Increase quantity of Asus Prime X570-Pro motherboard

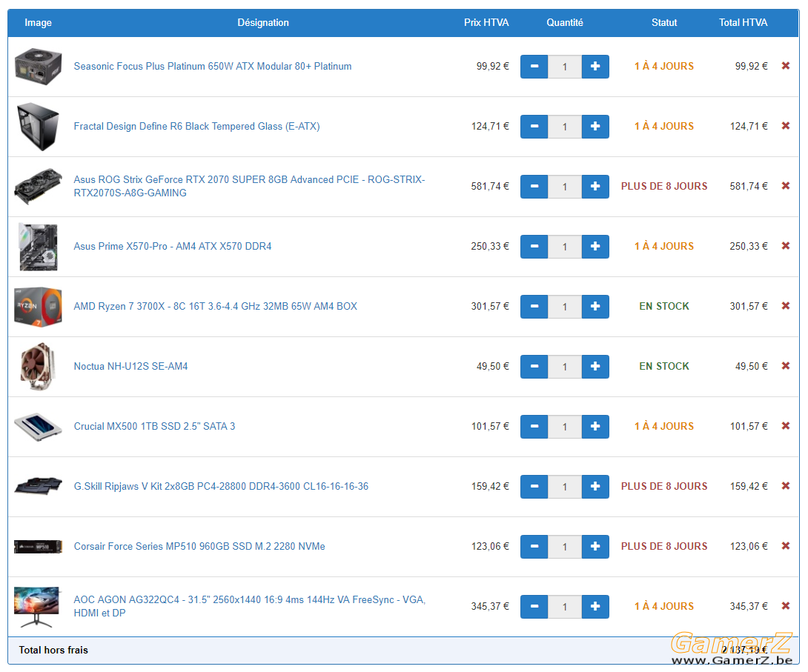pyautogui.click(x=595, y=247)
